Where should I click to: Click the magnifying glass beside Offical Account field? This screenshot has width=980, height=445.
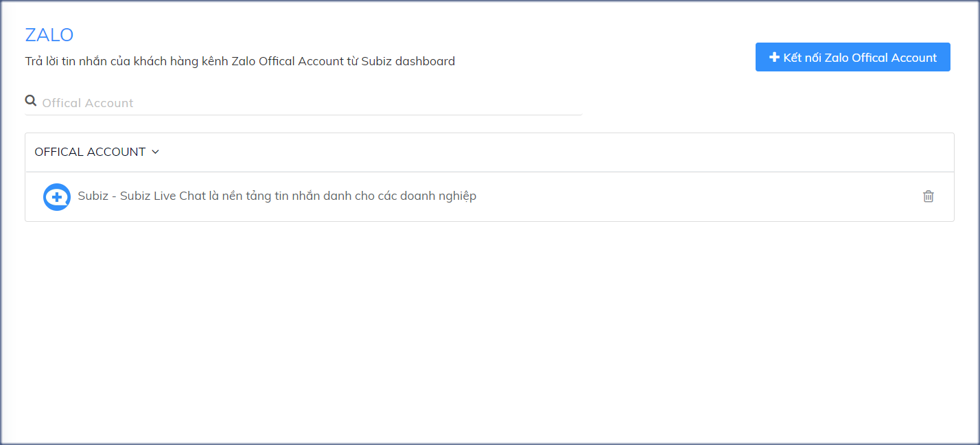tap(31, 100)
